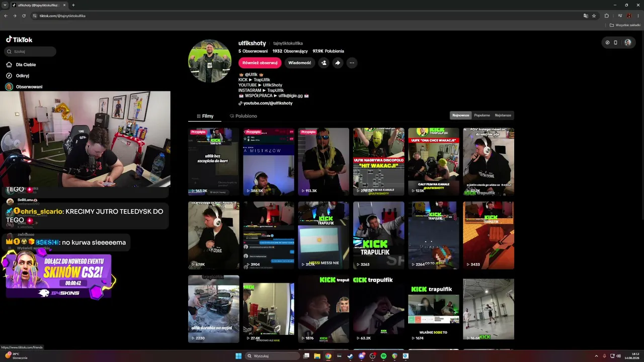Screen dimensions: 644x362
Task: Open the ulfikshoty profile avatar picture
Action: (x=210, y=61)
